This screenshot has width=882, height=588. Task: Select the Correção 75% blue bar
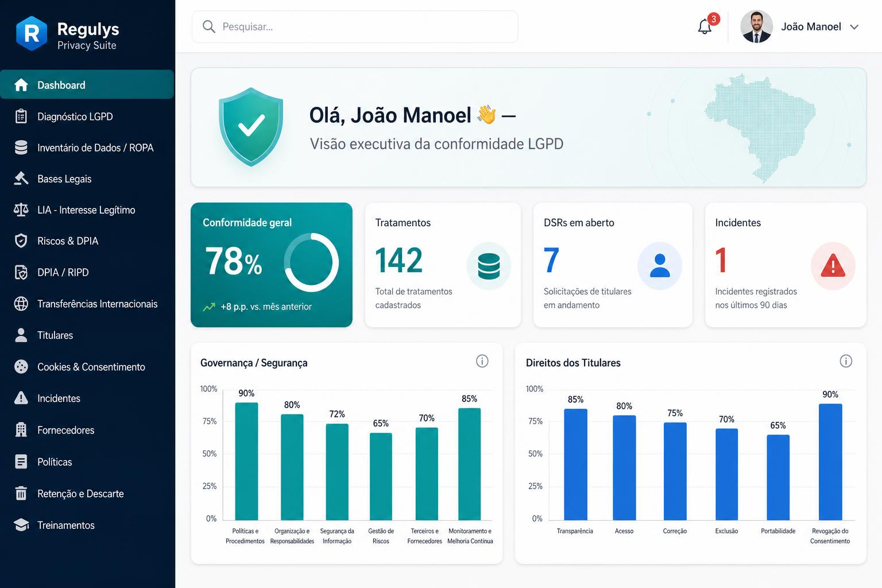[x=675, y=471]
